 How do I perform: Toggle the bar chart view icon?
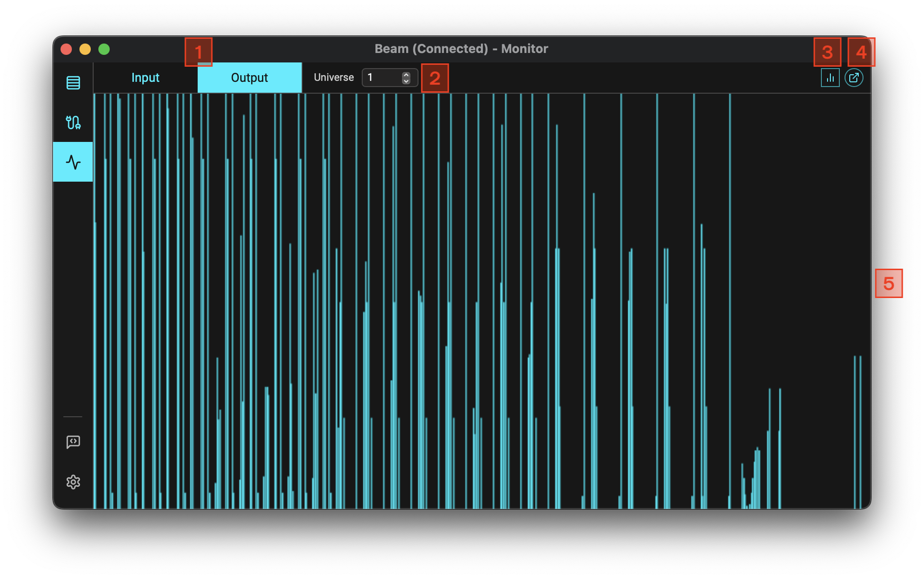pyautogui.click(x=830, y=78)
